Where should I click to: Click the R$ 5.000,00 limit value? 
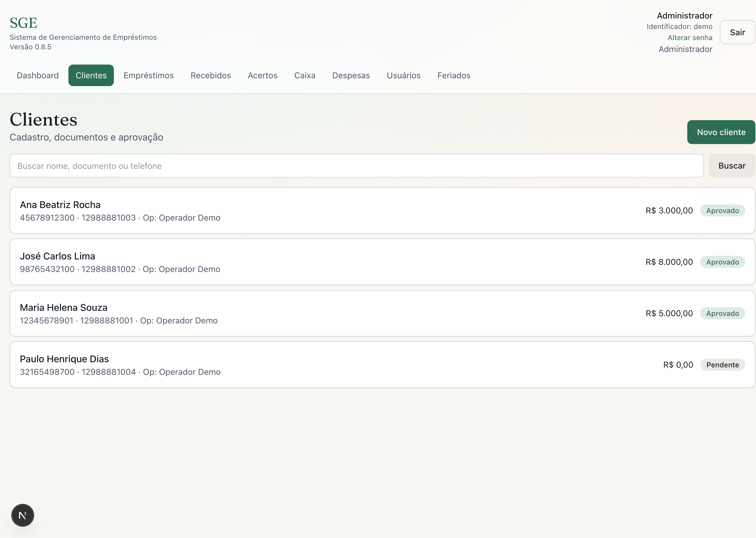(669, 313)
